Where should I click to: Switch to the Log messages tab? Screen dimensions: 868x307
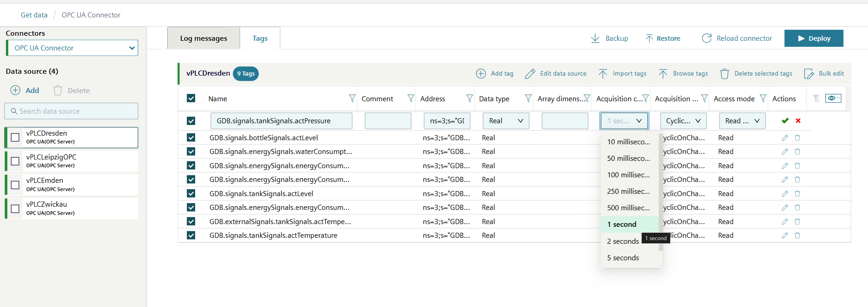[x=203, y=38]
